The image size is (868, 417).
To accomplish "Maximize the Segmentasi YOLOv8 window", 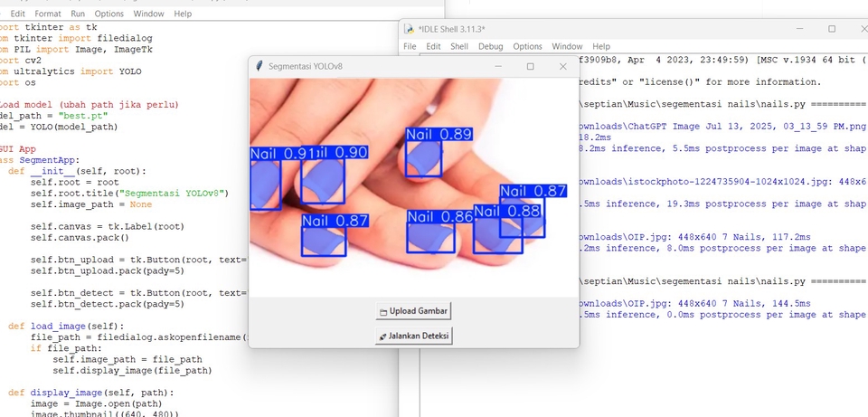I will pos(530,66).
